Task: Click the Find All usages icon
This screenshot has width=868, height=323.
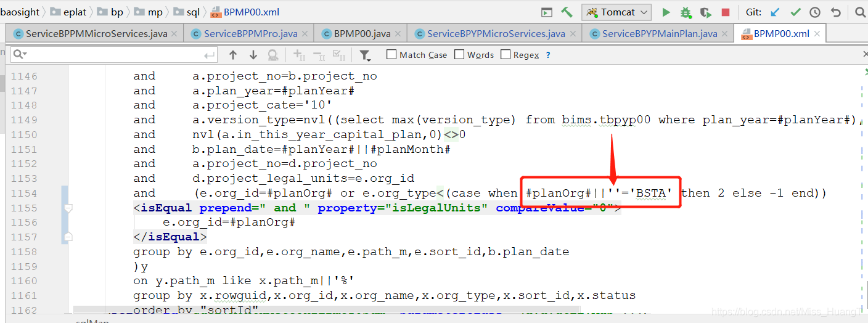Action: [272, 55]
